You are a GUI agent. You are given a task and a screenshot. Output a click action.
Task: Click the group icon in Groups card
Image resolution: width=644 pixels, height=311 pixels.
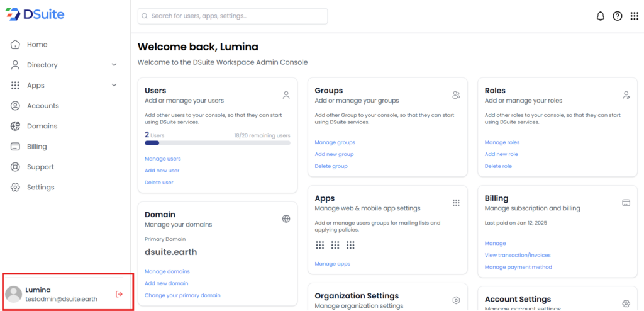pos(456,95)
